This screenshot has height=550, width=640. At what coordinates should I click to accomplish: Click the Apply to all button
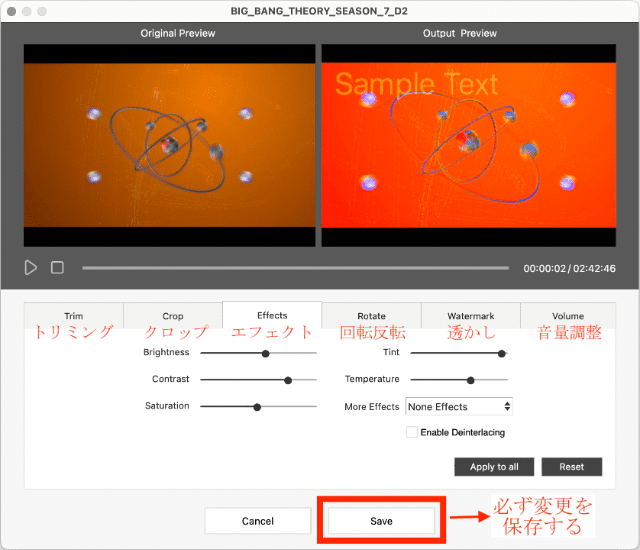click(x=494, y=467)
